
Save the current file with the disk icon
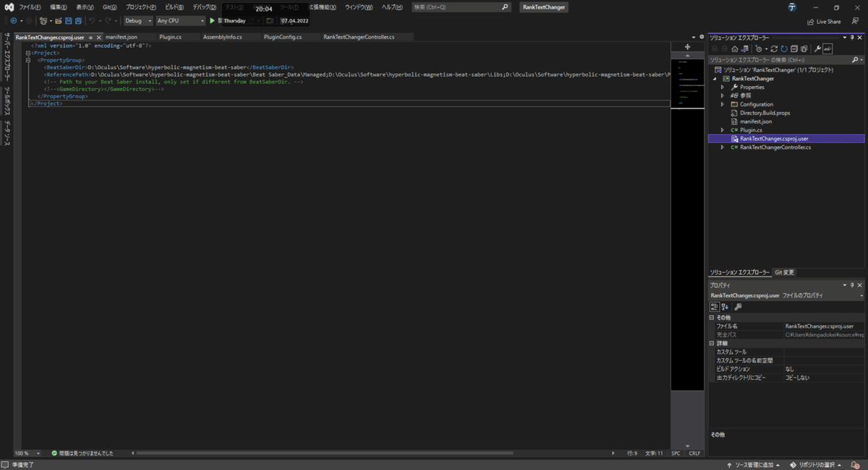click(68, 21)
